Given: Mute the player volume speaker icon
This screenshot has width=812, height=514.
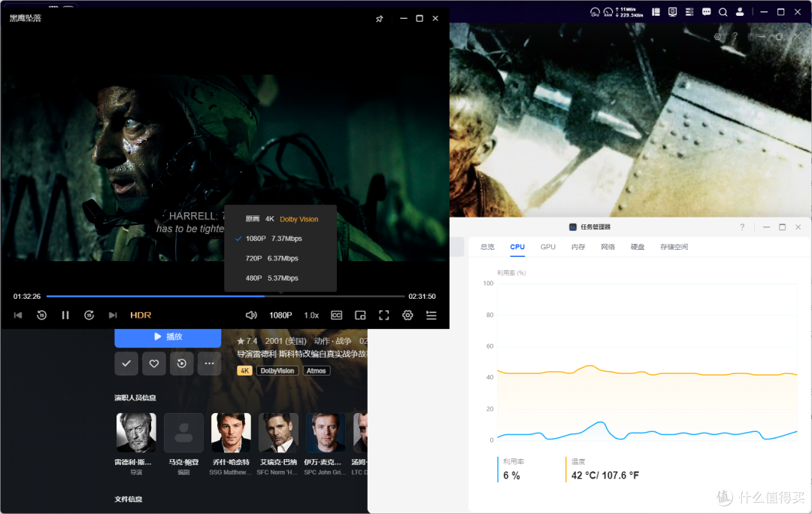Looking at the screenshot, I should pos(251,315).
